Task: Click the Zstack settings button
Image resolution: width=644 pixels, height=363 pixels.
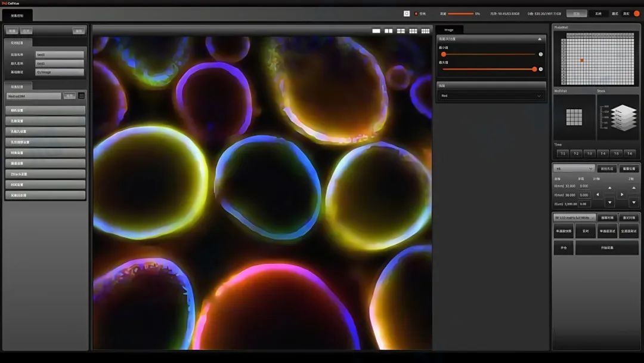Action: pyautogui.click(x=45, y=174)
